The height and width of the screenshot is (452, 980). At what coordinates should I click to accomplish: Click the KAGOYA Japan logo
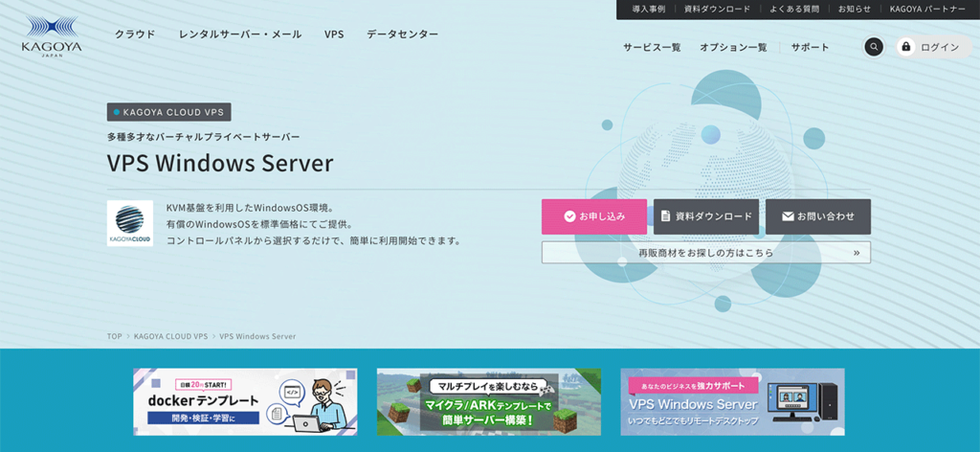click(x=52, y=37)
